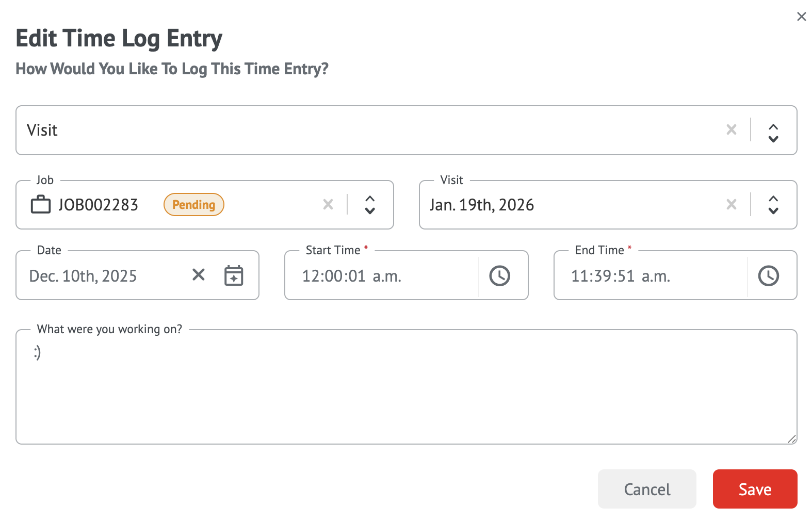Grab the textarea resize handle
Screen dimensions: 812x523
(792, 439)
